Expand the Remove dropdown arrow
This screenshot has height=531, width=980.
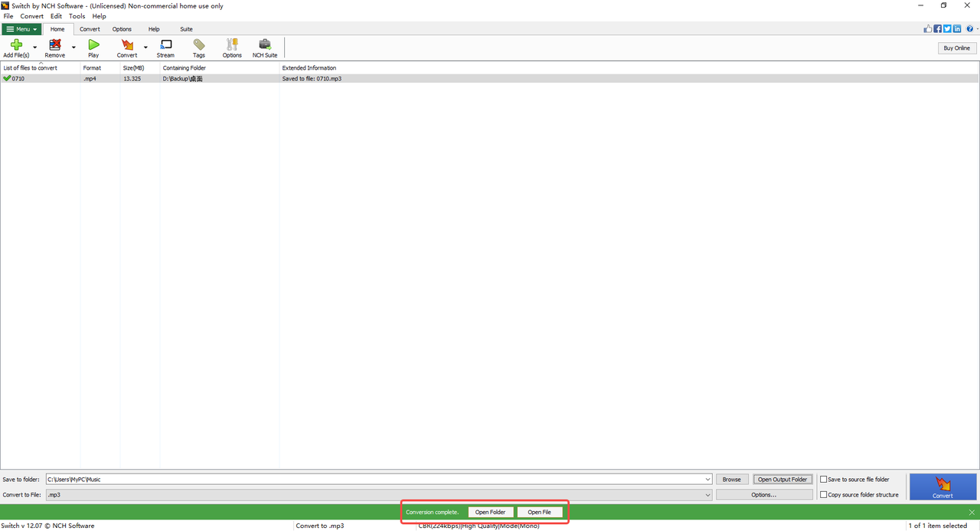click(73, 48)
